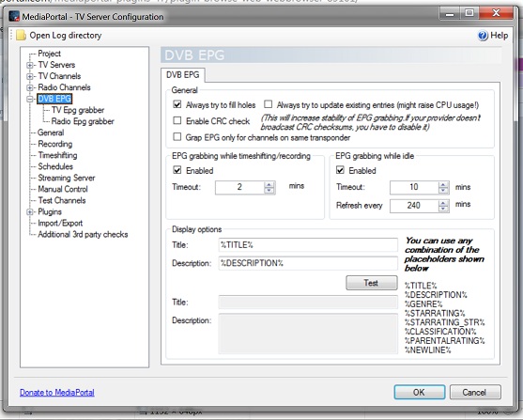This screenshot has height=420, width=523.
Task: Expand the Radio Channels tree node
Action: [30, 87]
